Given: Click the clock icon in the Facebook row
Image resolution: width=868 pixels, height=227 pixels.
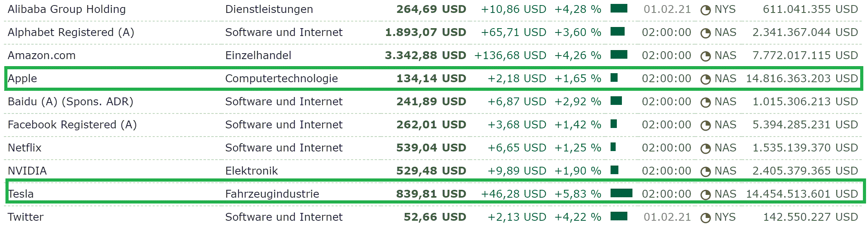Looking at the screenshot, I should point(705,126).
